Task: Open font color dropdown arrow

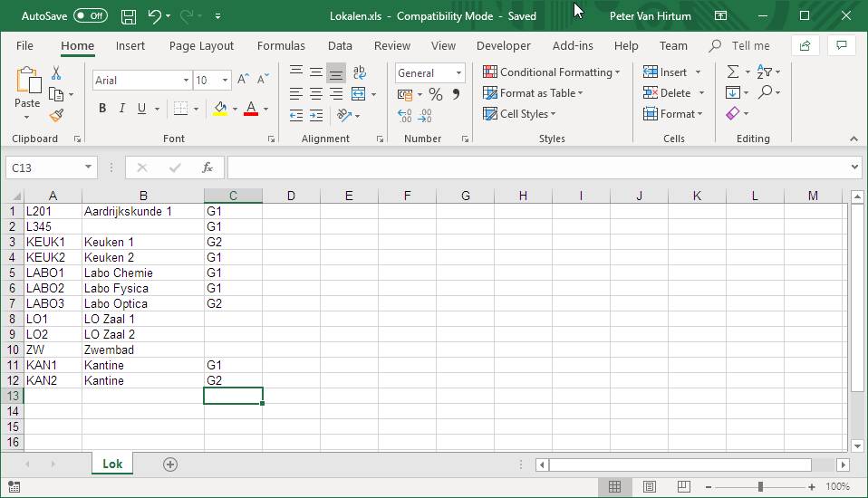Action: 266,109
